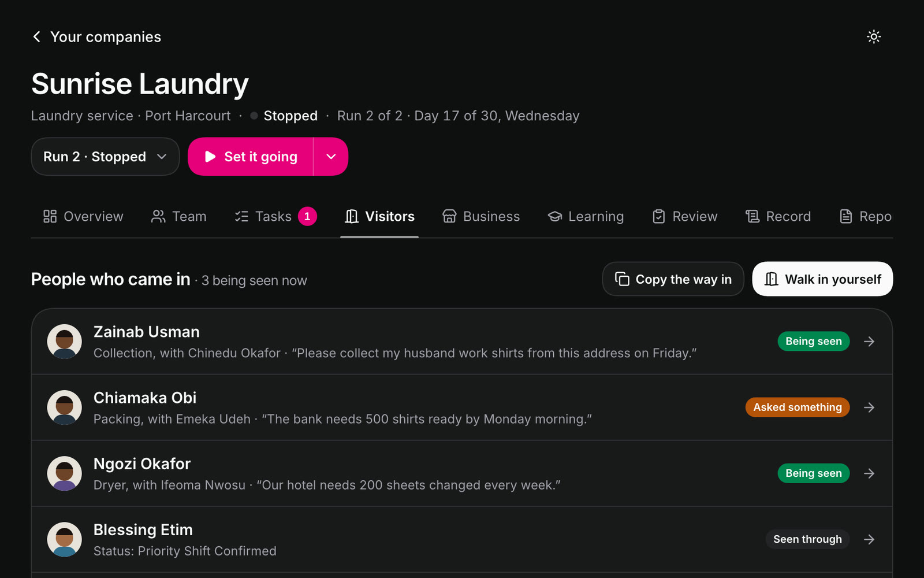Open the Learning tab
Image resolution: width=924 pixels, height=578 pixels.
coord(586,217)
